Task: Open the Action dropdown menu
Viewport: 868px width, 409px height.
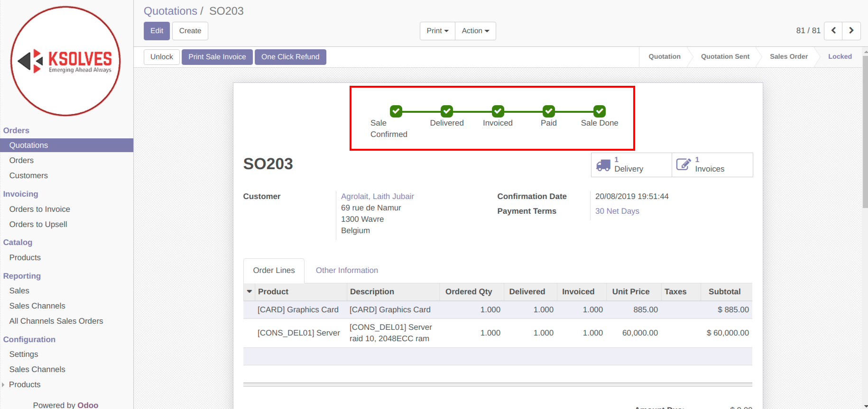Action: (x=475, y=31)
